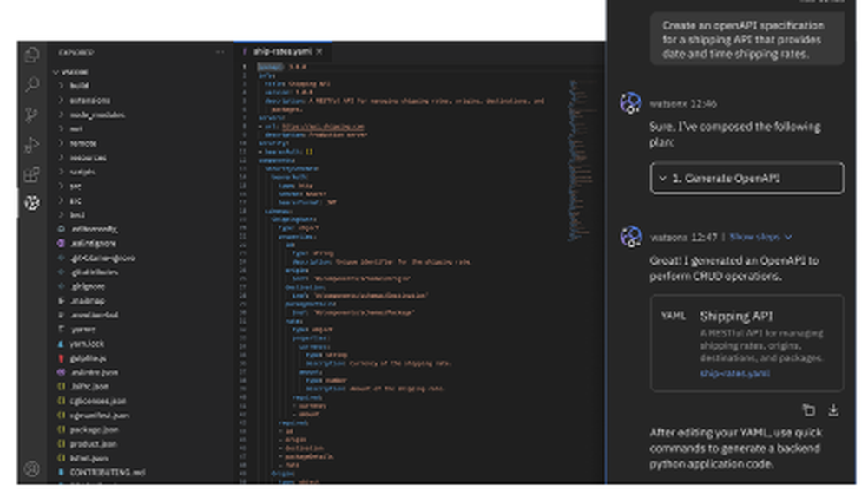Switch to the ship-rates.yaml tab
The height and width of the screenshot is (504, 868).
(x=282, y=51)
